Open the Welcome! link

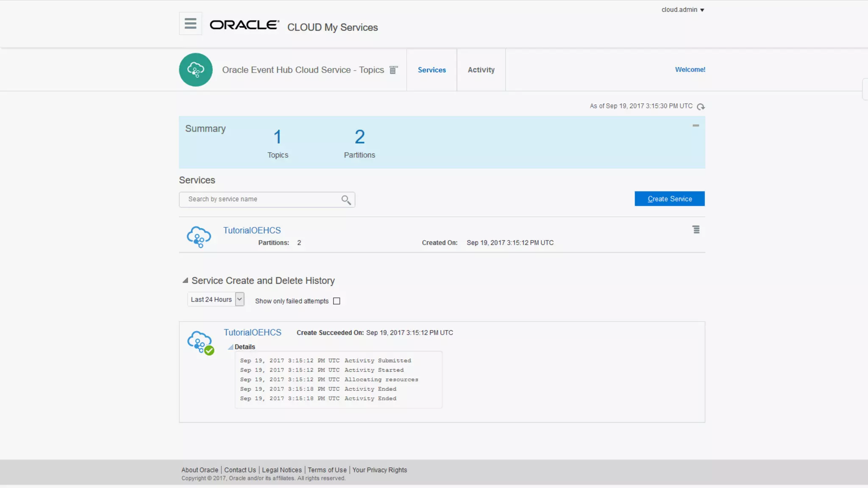point(690,69)
